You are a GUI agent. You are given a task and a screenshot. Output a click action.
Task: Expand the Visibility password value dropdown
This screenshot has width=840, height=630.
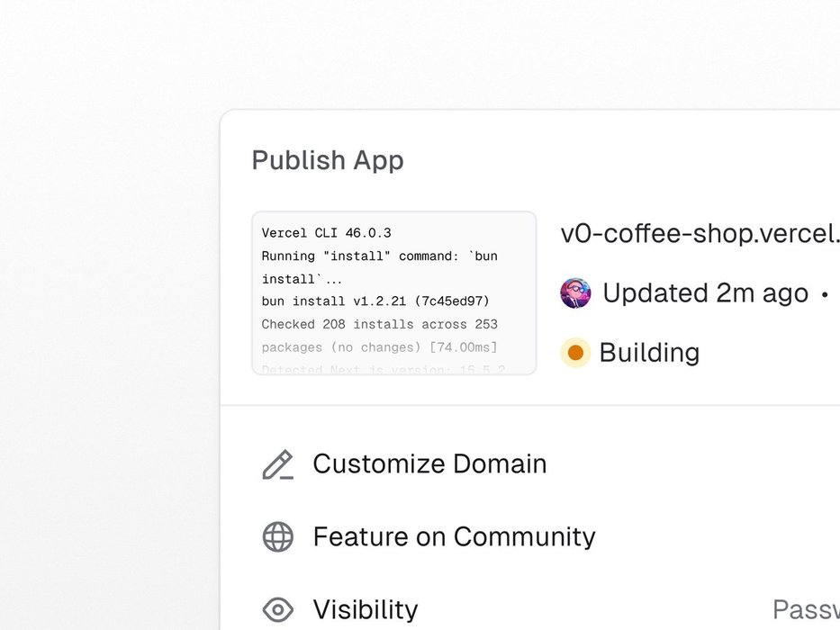(806, 610)
